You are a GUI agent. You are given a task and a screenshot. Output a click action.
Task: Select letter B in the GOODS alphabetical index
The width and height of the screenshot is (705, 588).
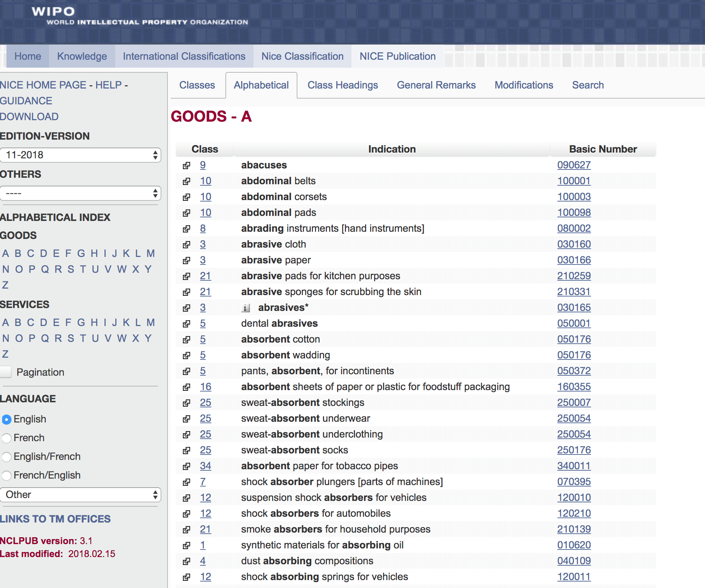coord(18,253)
